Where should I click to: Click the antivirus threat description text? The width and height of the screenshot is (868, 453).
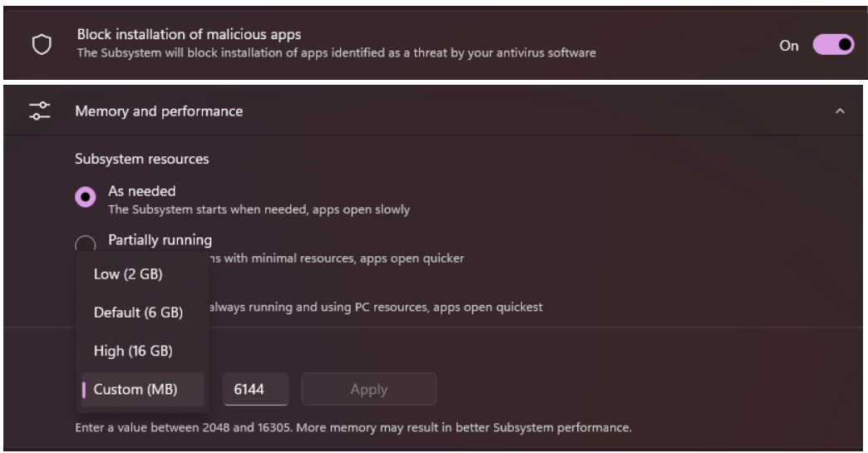tap(337, 53)
